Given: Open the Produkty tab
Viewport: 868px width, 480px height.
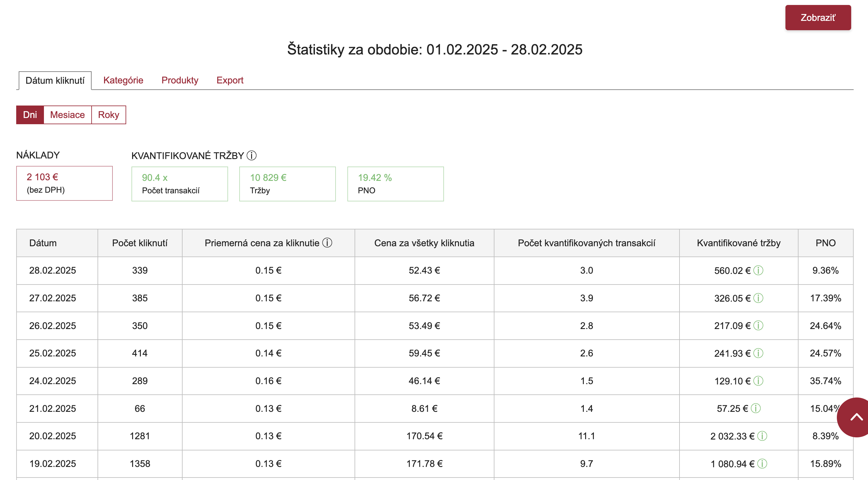Looking at the screenshot, I should tap(180, 80).
